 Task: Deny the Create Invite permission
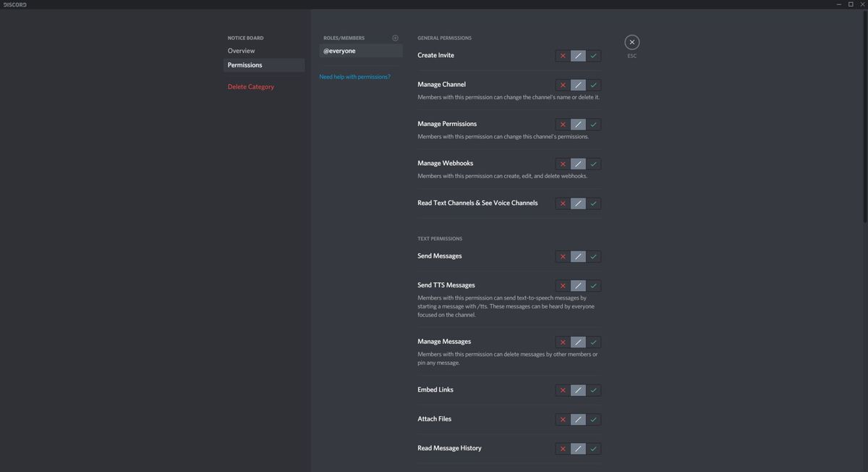[x=562, y=55]
